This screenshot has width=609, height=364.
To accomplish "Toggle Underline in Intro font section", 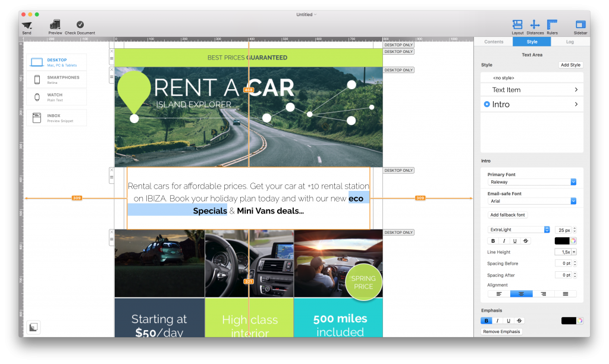I will tap(514, 241).
